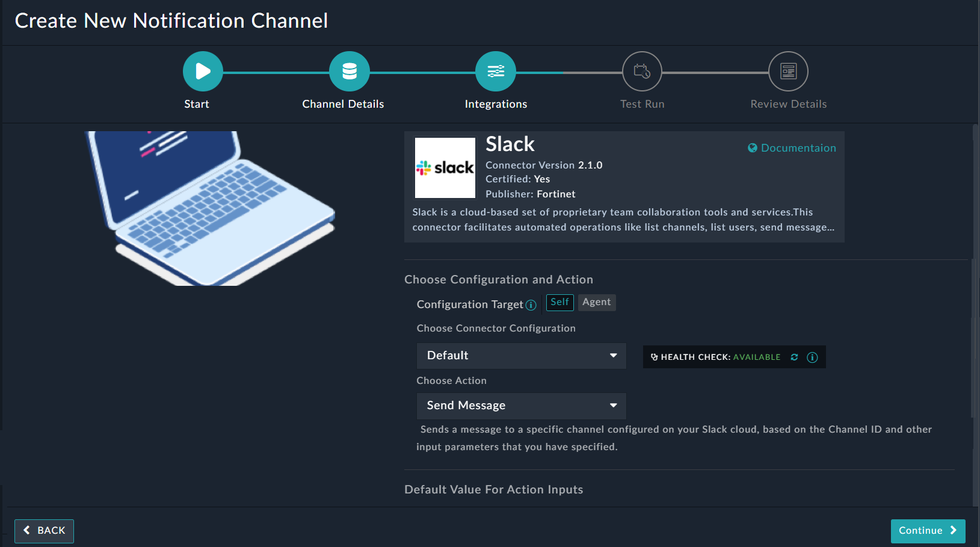Click the Start step play icon
This screenshot has width=980, height=547.
click(x=203, y=70)
